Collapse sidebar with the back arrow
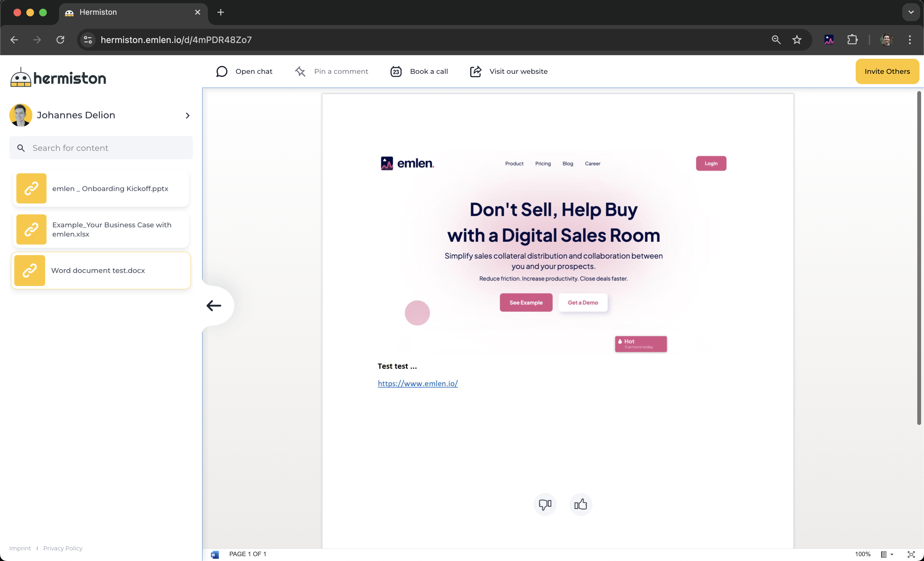Screen dimensions: 924x561 tap(214, 306)
